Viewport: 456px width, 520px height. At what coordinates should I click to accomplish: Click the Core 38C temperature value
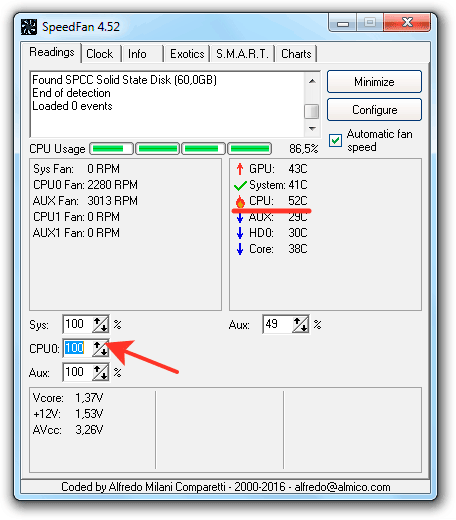coord(298,249)
